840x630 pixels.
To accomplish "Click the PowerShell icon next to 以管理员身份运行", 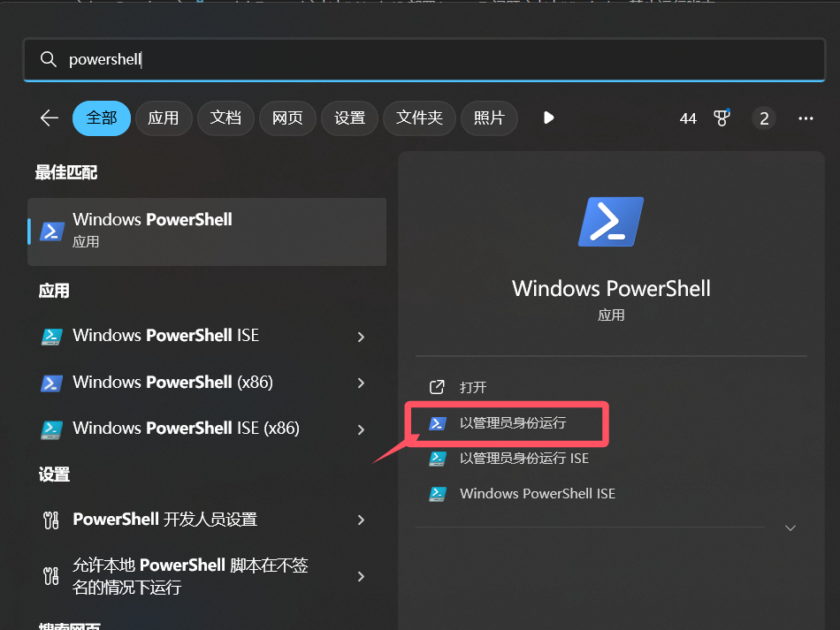I will 437,423.
